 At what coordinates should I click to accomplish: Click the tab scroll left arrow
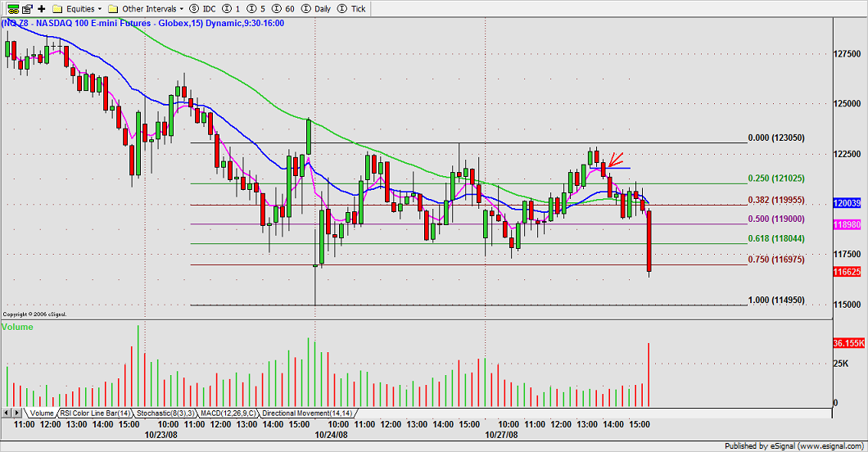pyautogui.click(x=7, y=413)
